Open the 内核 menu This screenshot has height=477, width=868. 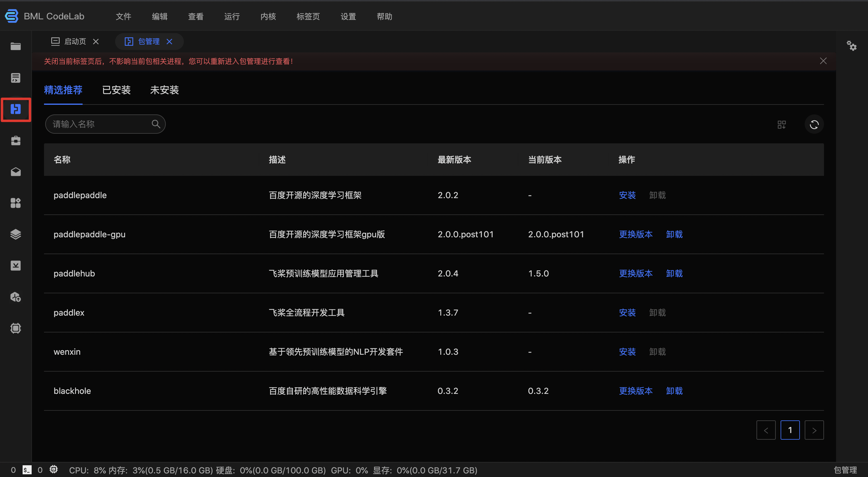pyautogui.click(x=268, y=17)
